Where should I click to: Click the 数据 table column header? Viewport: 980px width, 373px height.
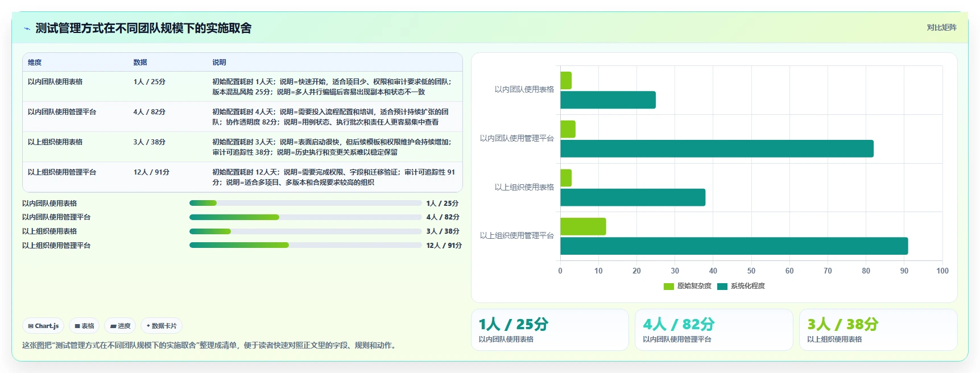140,63
